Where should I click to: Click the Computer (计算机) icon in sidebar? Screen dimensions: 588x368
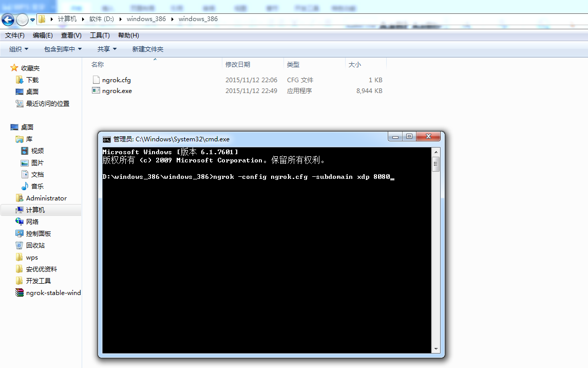tap(20, 210)
